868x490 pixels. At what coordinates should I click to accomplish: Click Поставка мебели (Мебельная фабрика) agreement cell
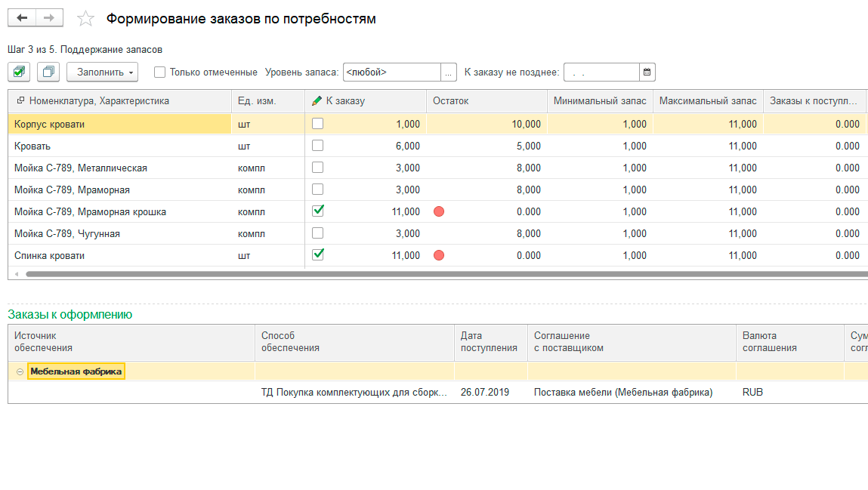click(x=623, y=392)
